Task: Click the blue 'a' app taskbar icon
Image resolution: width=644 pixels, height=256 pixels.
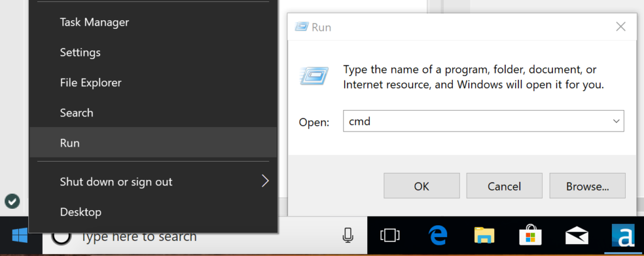Action: [624, 236]
